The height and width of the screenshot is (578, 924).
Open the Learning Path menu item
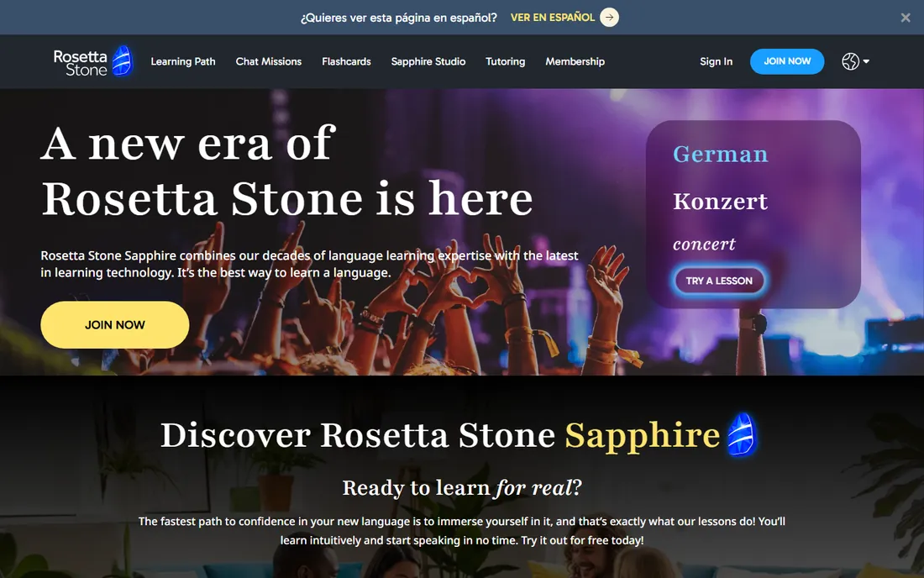183,61
